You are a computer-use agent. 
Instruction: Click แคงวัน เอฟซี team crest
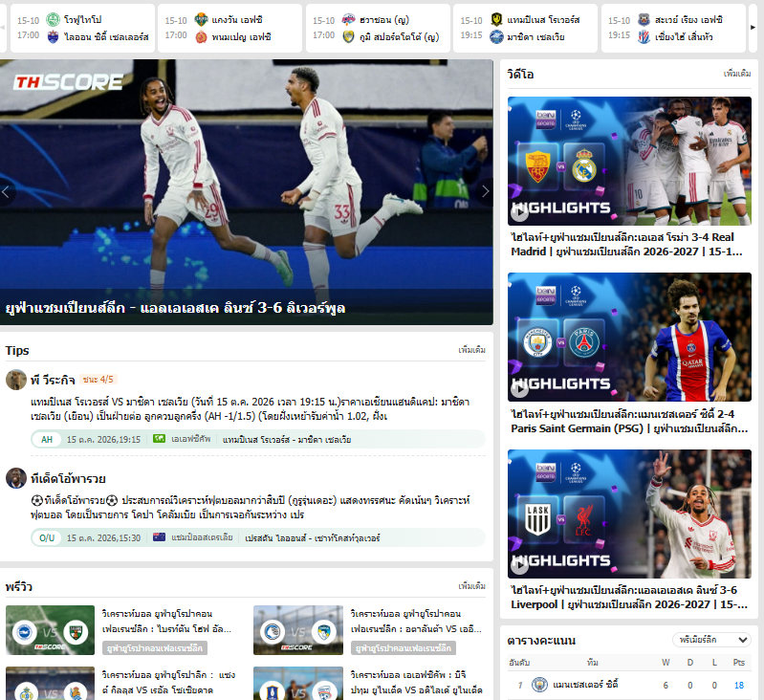[201, 20]
